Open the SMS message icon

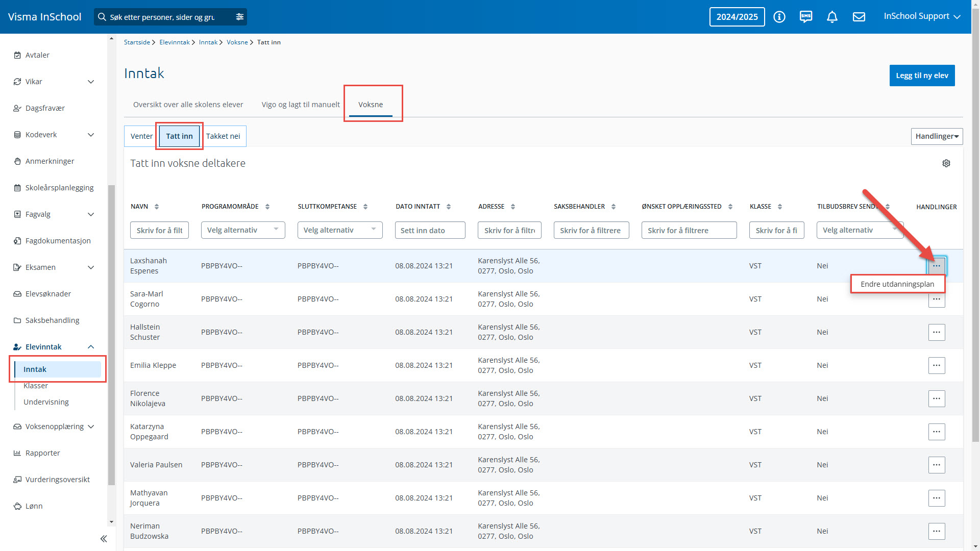(806, 17)
